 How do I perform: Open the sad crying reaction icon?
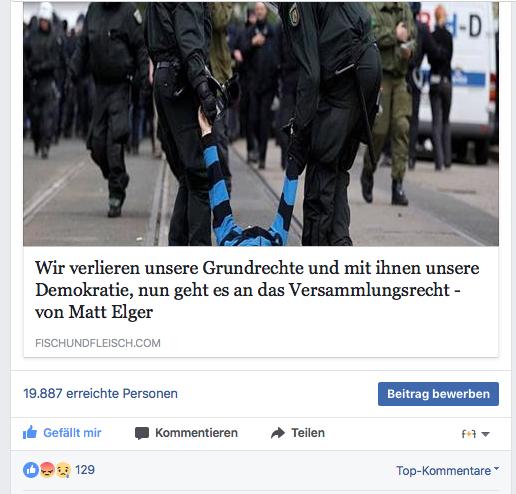(x=63, y=470)
